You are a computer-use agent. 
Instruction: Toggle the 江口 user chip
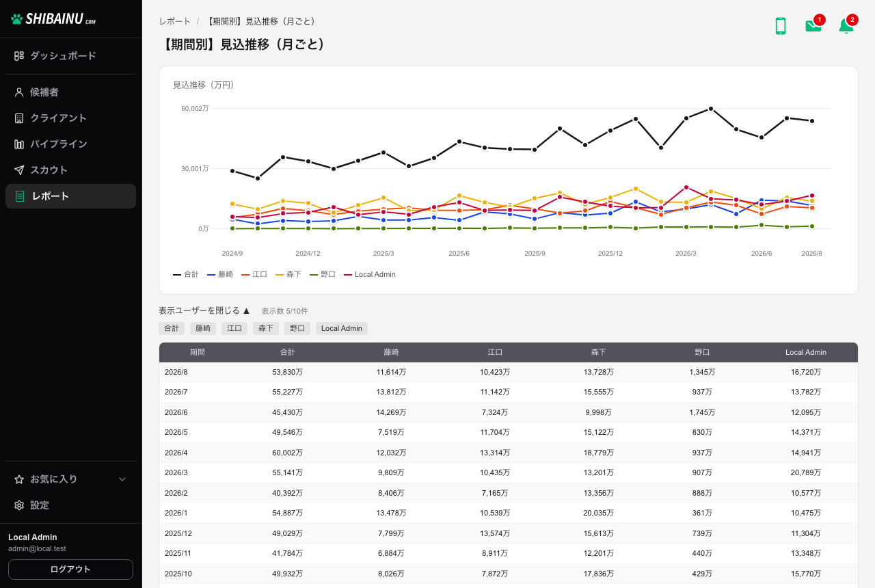[234, 328]
